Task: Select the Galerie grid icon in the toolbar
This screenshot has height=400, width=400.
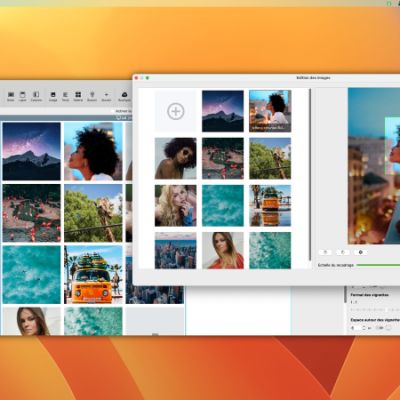Action: tap(78, 96)
